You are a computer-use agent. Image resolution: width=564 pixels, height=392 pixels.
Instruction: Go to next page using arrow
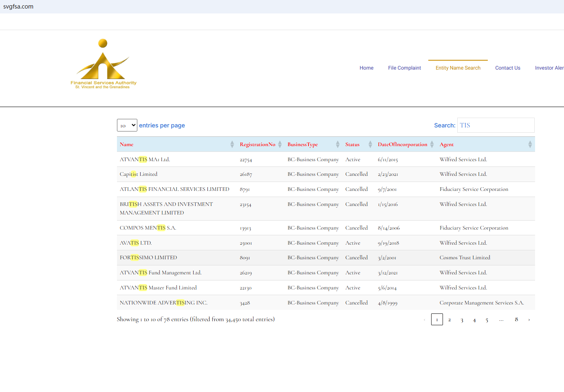pos(529,320)
